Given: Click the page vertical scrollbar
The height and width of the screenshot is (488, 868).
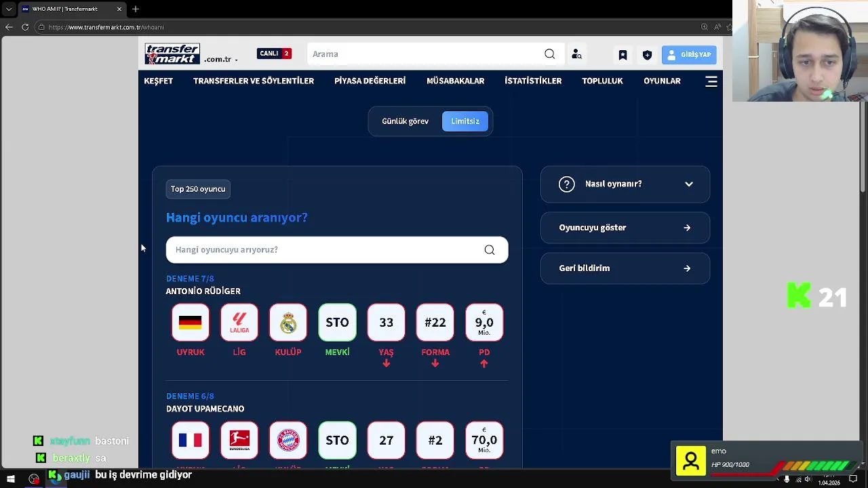Looking at the screenshot, I should coord(863,146).
